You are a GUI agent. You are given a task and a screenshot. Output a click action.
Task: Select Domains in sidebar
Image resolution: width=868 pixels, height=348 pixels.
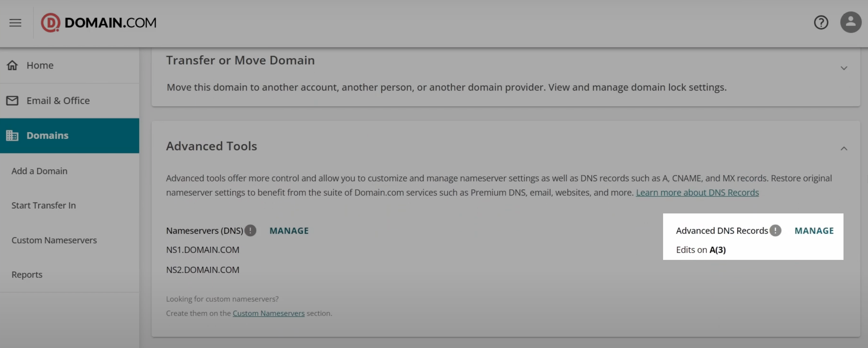click(x=69, y=136)
